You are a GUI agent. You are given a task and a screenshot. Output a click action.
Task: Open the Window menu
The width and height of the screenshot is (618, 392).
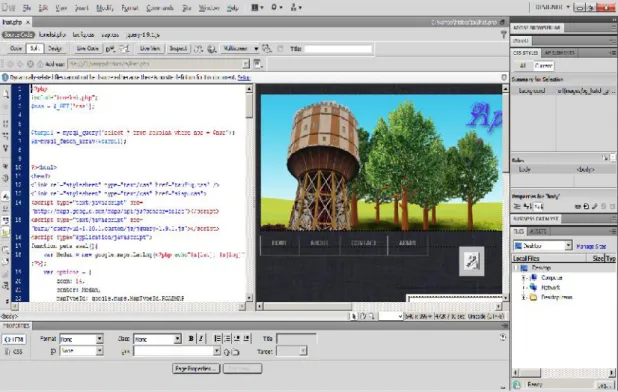(x=208, y=8)
